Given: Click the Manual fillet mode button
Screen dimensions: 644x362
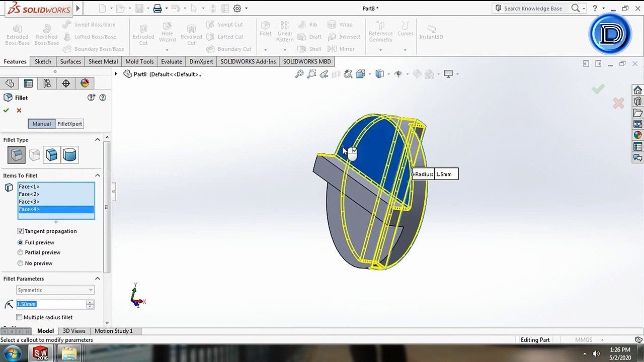Looking at the screenshot, I should tap(42, 124).
